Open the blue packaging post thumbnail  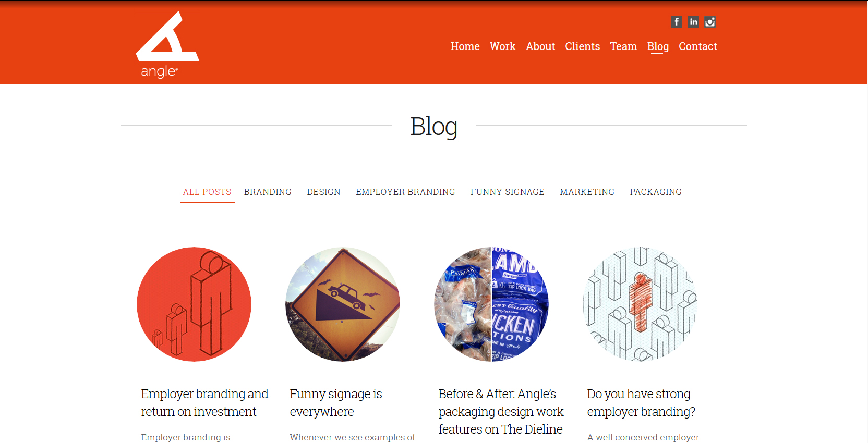491,304
